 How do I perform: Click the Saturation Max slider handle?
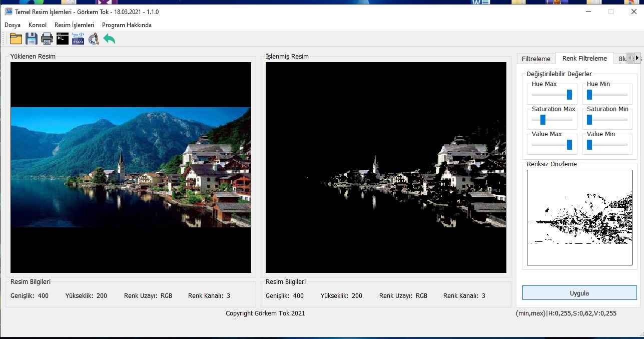pyautogui.click(x=542, y=119)
